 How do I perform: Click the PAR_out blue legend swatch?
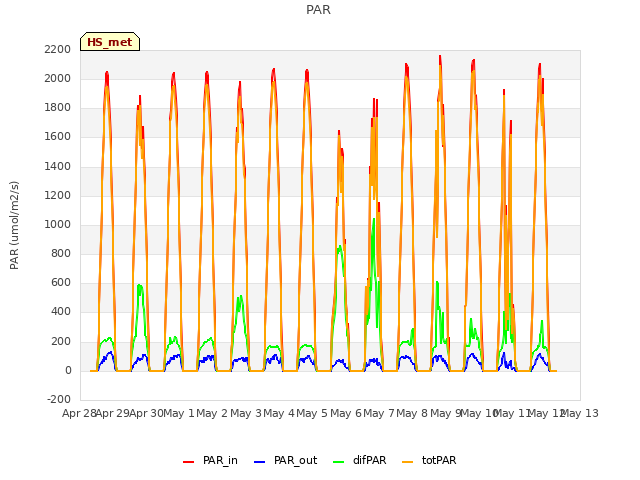[x=259, y=462]
